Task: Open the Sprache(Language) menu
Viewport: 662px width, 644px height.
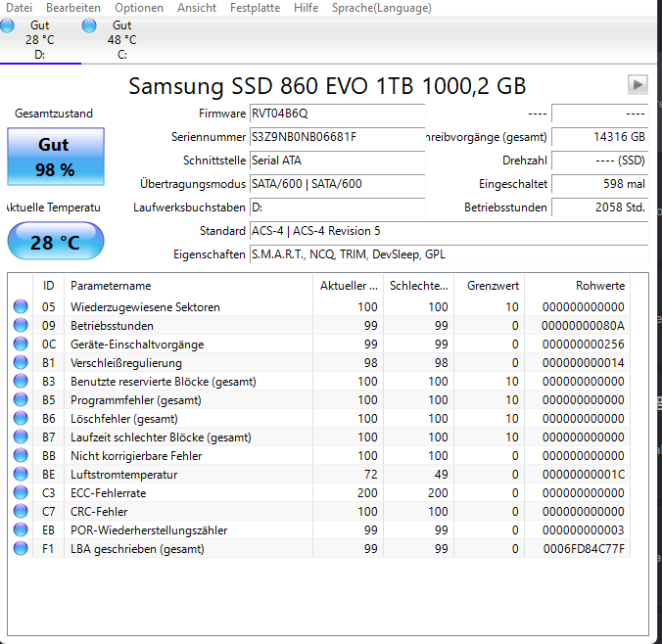Action: [382, 8]
